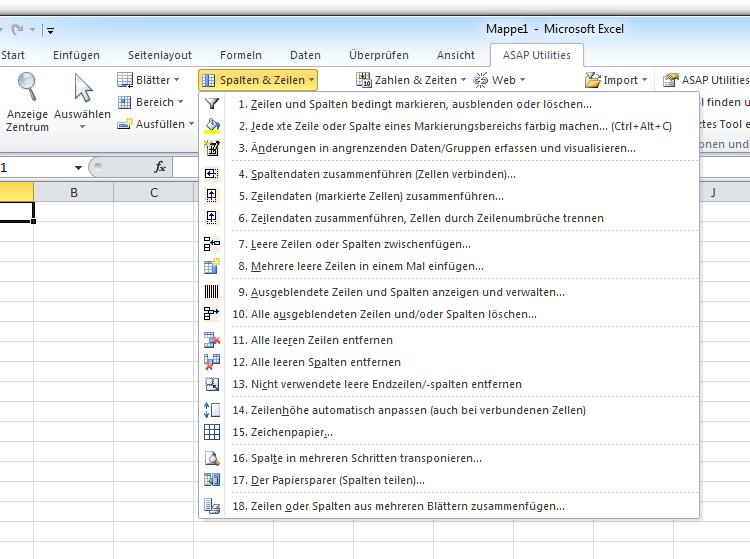The image size is (750, 559).
Task: Choose Ausgeblendete Zeilen und Spalten anzeigen
Action: pyautogui.click(x=449, y=292)
